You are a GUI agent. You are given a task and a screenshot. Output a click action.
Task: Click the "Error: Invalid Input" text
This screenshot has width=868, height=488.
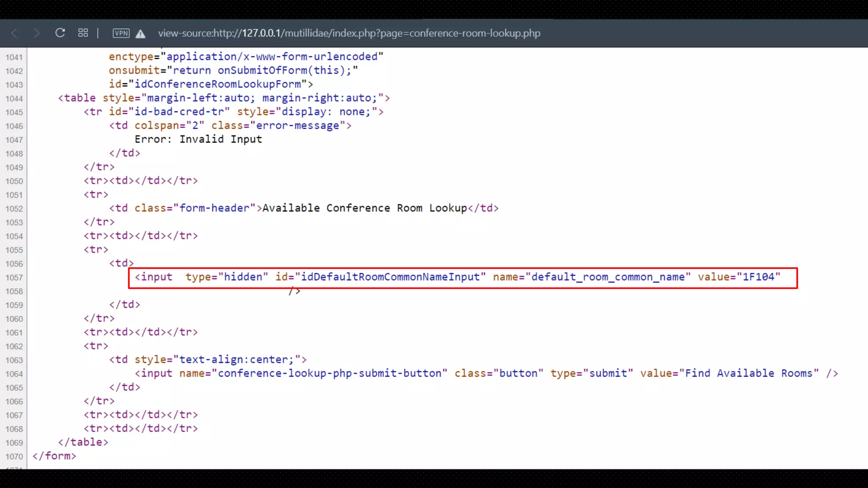click(198, 139)
